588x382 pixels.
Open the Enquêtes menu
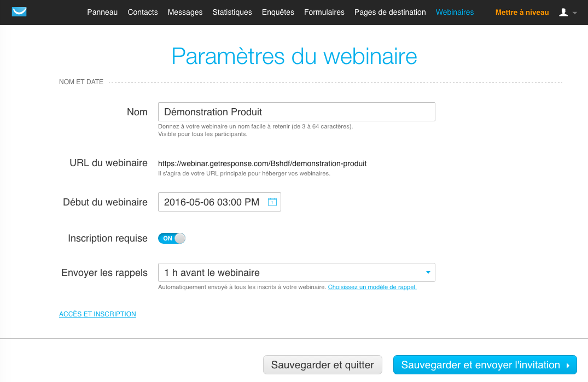tap(278, 13)
